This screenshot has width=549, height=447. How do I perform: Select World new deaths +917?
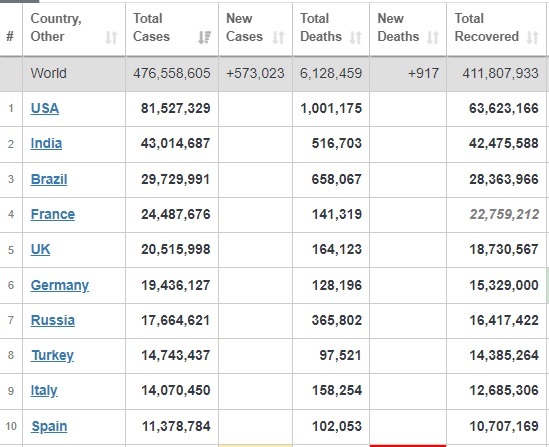(423, 74)
